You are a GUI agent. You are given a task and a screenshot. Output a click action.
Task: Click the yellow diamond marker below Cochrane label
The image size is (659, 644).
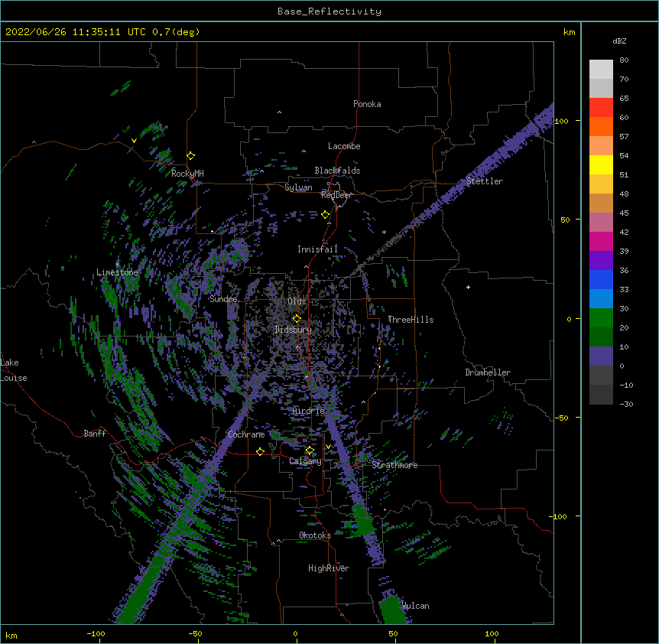click(x=260, y=451)
